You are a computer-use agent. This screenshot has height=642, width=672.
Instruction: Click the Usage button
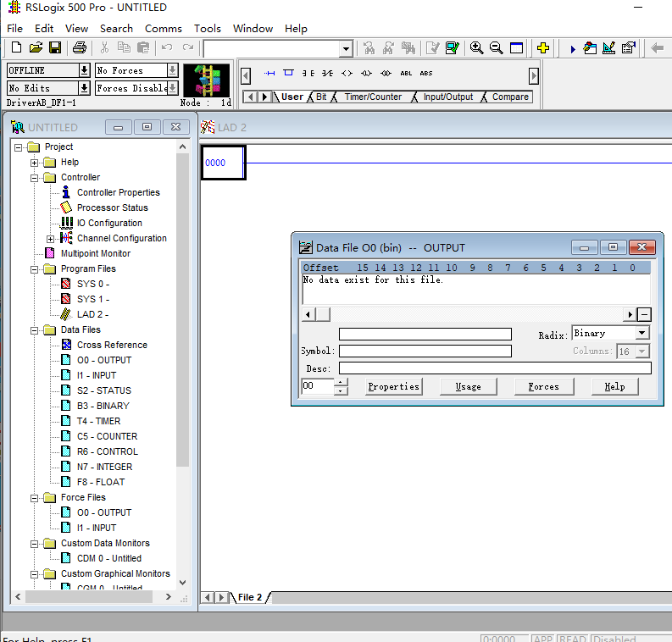pyautogui.click(x=468, y=386)
